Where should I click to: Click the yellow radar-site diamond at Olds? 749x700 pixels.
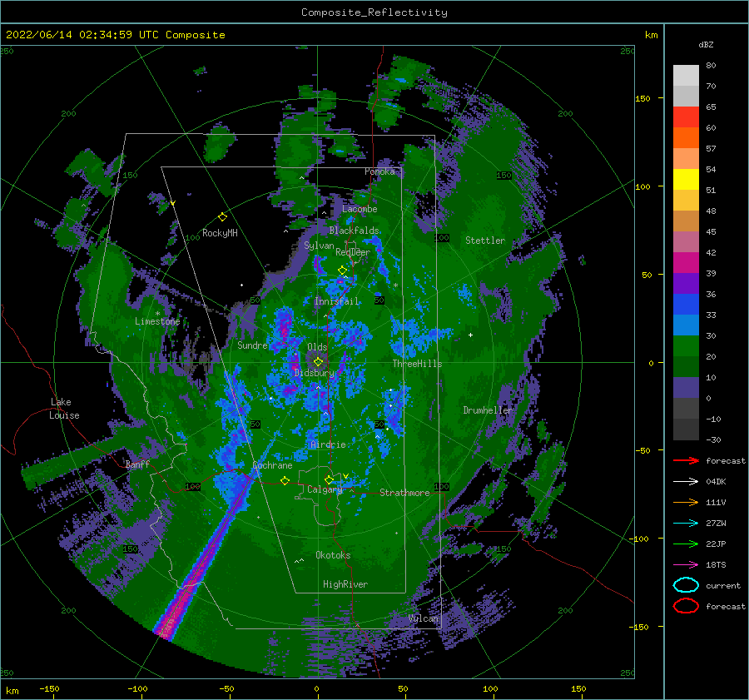coord(318,362)
